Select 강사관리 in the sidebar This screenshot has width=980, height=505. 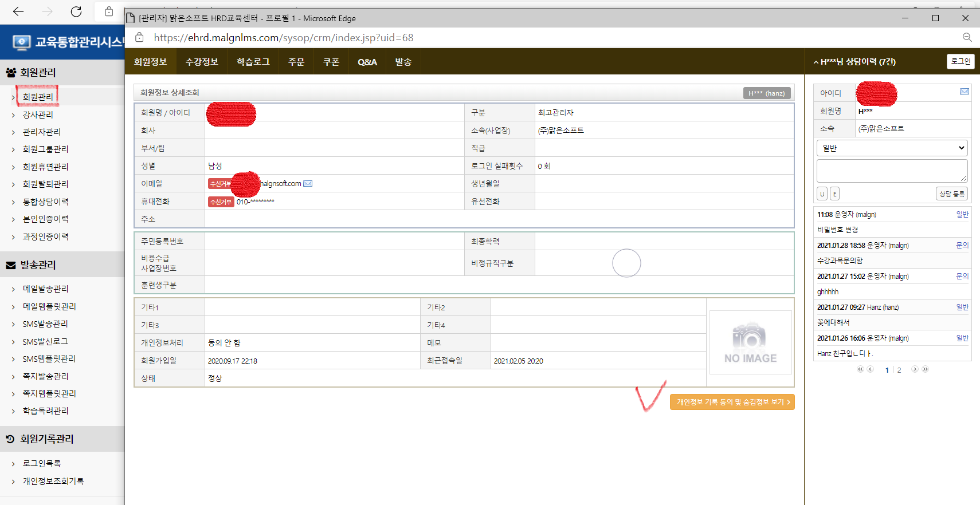[38, 115]
